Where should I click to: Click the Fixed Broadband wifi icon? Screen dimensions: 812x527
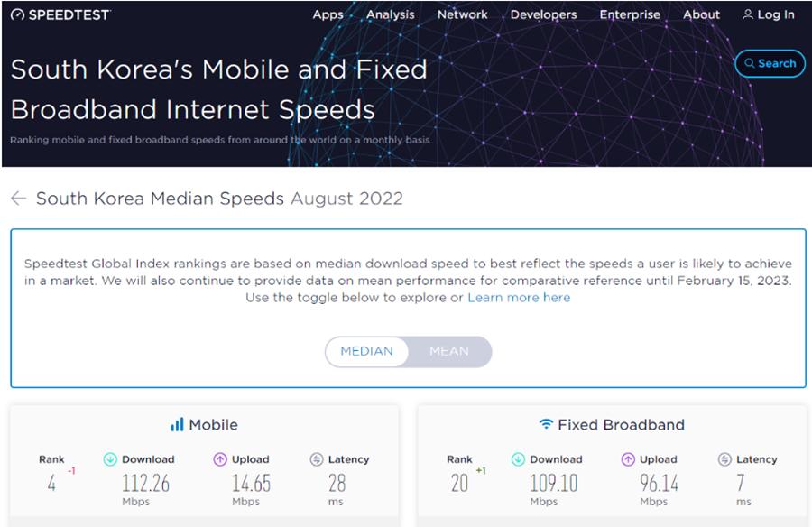(x=546, y=424)
